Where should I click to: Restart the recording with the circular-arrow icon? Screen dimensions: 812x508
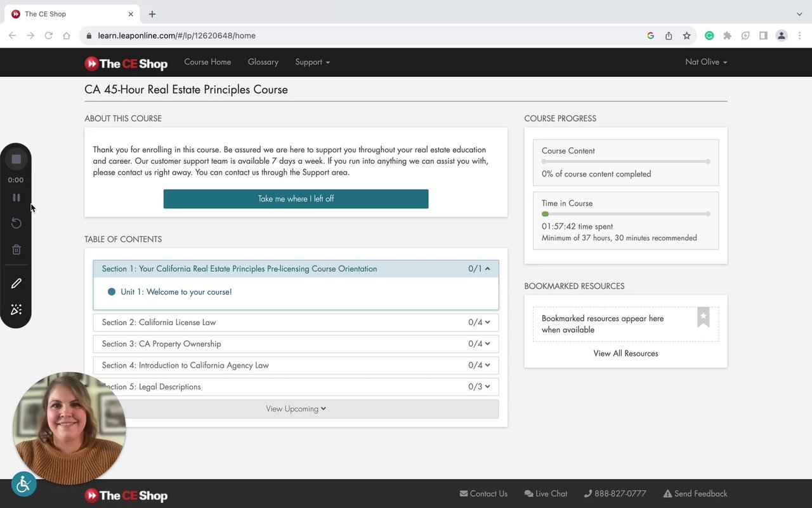[16, 223]
